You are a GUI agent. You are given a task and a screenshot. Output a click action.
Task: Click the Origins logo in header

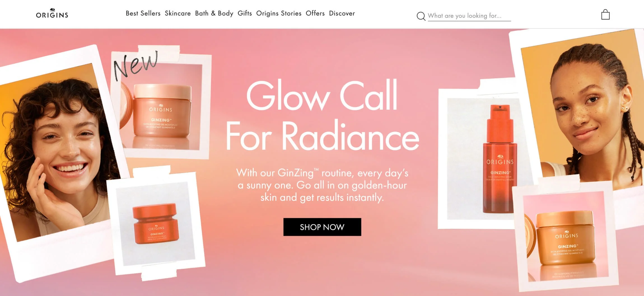[52, 14]
